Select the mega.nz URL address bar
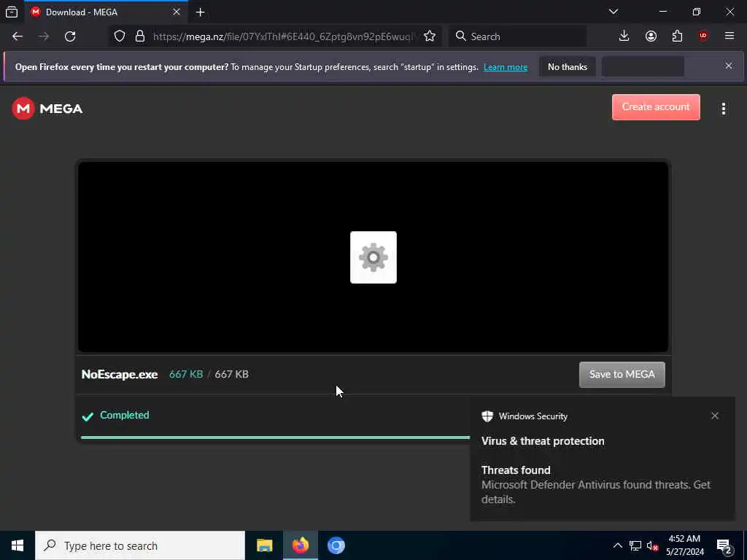 284,36
